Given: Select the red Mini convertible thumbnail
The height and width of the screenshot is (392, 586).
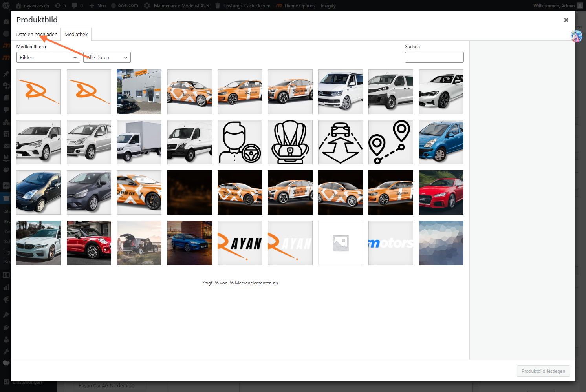Looking at the screenshot, I should [x=89, y=243].
